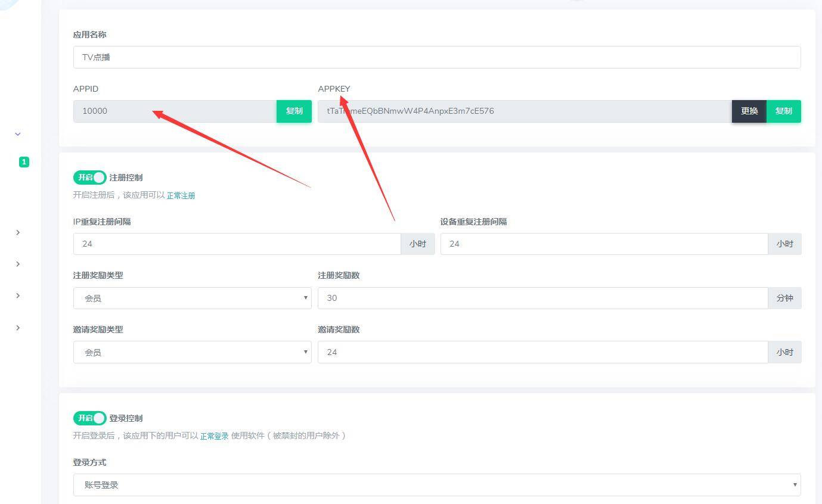The width and height of the screenshot is (822, 504).
Task: Collapse the expanded sidebar chevron pointing down
Action: (x=18, y=134)
